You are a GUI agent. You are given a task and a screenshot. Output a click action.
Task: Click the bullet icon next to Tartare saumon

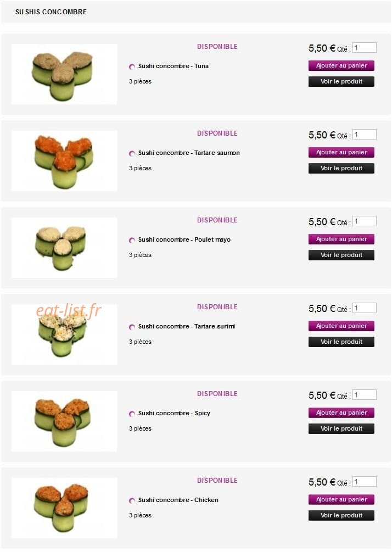pyautogui.click(x=132, y=153)
